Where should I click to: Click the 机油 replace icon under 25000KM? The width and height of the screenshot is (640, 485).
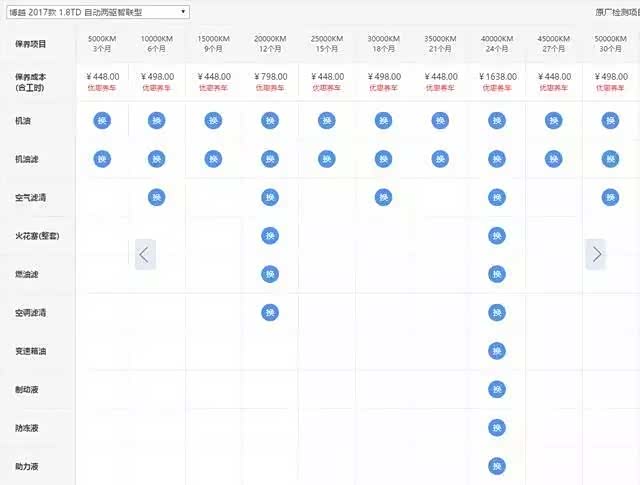[327, 120]
